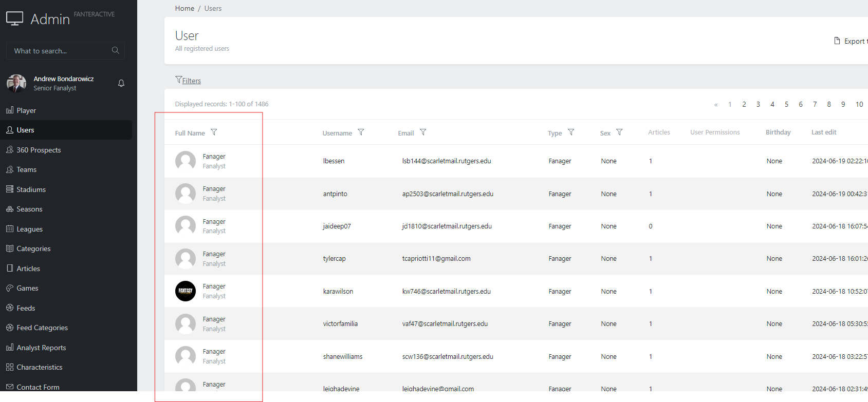Click email scw136@scarletmail.rutgers.edu

(448, 356)
